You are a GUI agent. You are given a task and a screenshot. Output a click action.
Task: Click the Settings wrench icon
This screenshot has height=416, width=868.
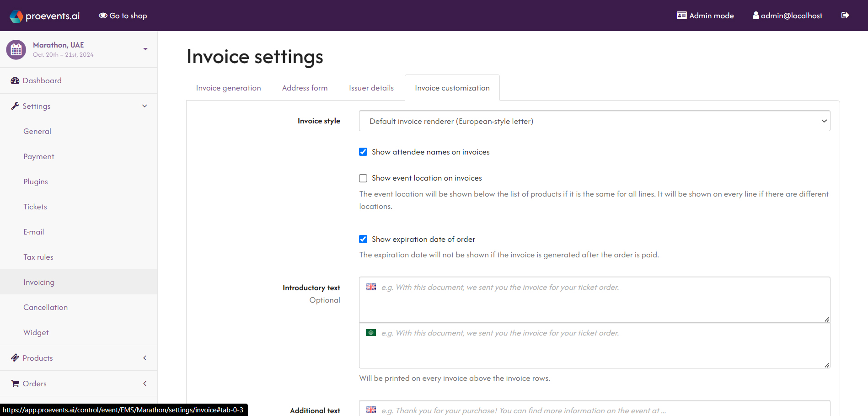click(15, 106)
